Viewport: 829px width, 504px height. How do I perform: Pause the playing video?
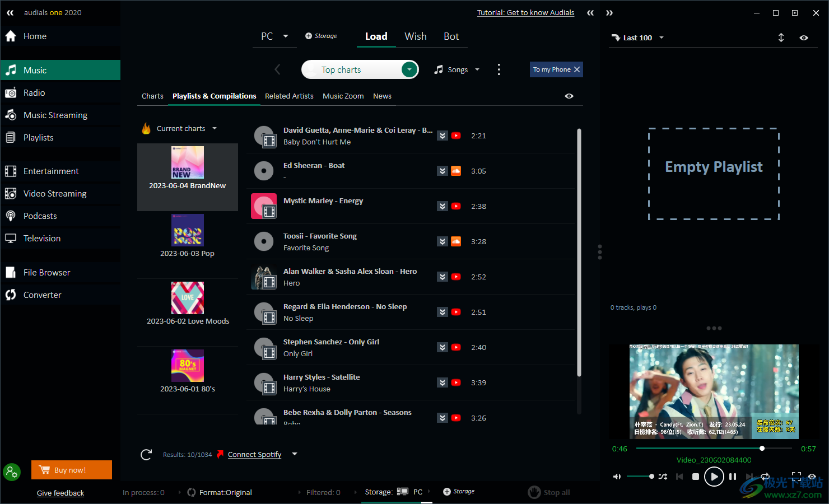pyautogui.click(x=733, y=477)
